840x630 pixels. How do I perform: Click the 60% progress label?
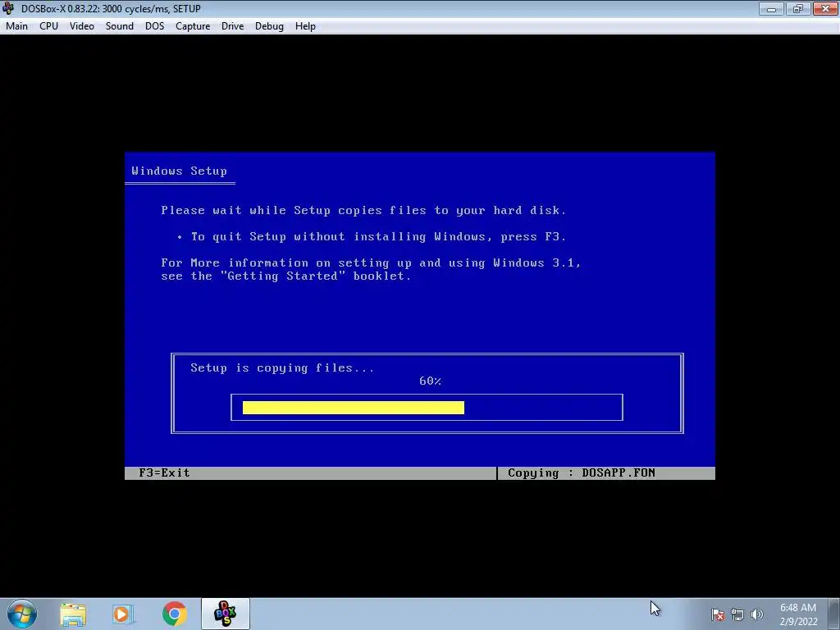[430, 381]
